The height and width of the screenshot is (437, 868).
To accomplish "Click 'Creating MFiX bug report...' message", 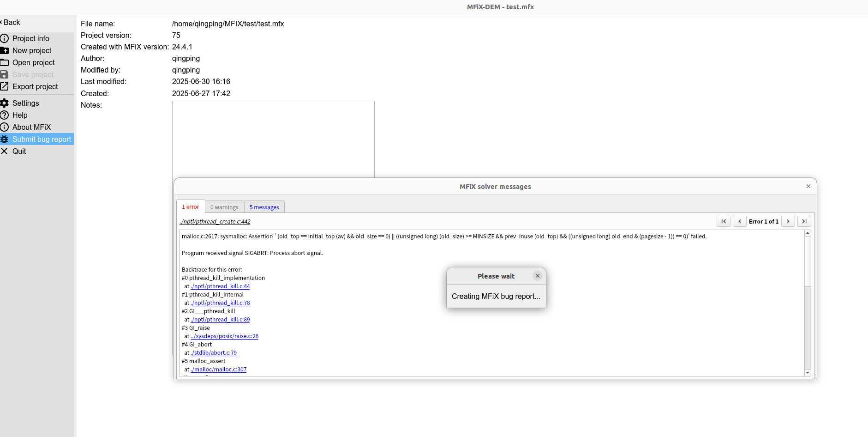I will 496,296.
